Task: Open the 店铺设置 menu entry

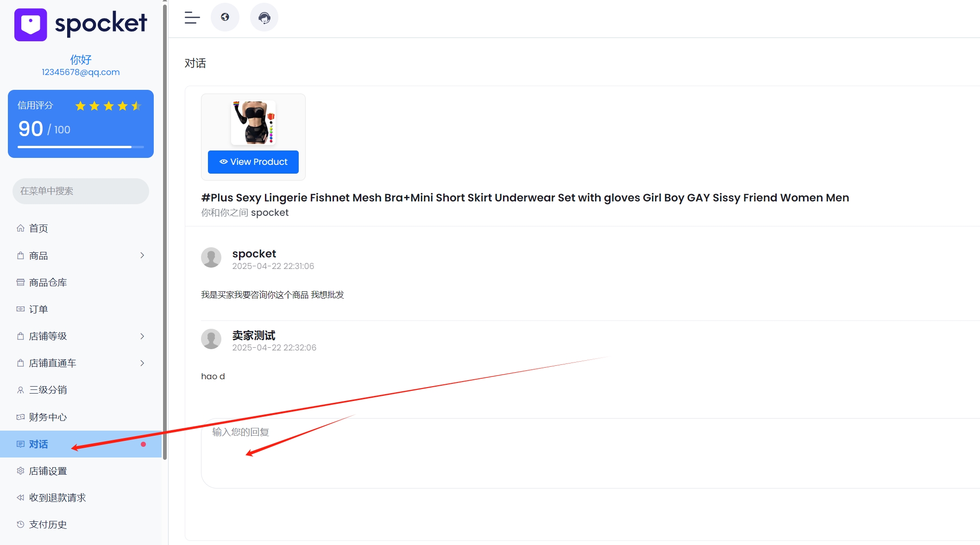Action: coord(48,470)
